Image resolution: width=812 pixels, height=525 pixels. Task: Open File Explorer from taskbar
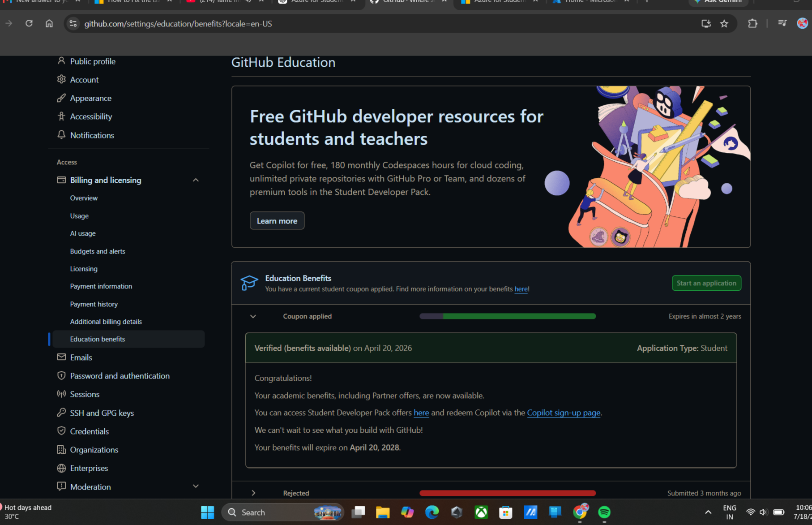(383, 512)
